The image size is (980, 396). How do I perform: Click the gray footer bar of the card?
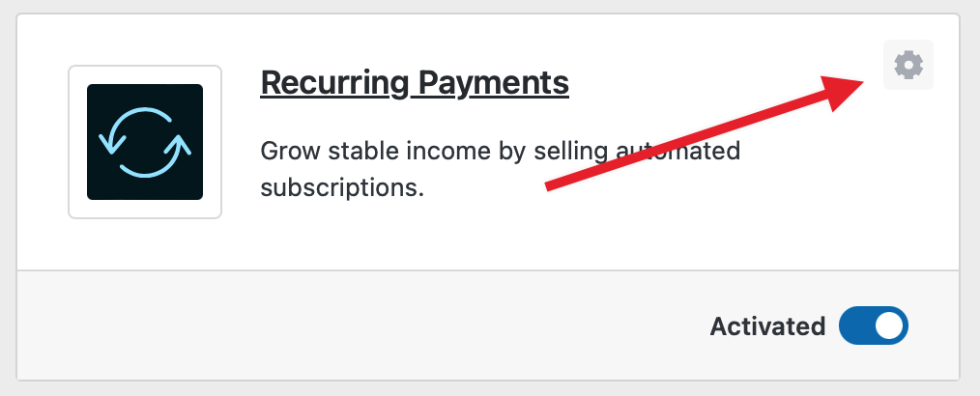click(387, 326)
